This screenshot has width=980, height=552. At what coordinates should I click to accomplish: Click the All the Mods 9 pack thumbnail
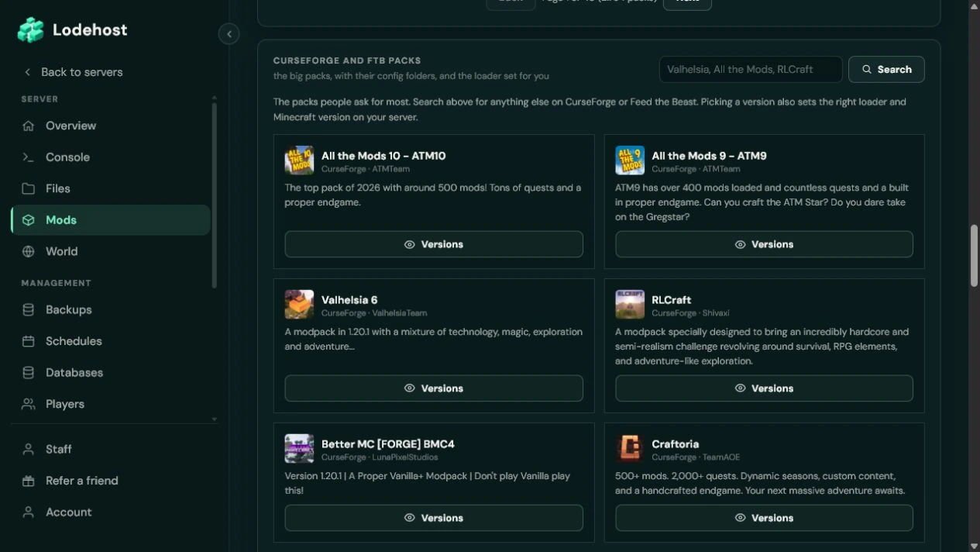tap(630, 160)
